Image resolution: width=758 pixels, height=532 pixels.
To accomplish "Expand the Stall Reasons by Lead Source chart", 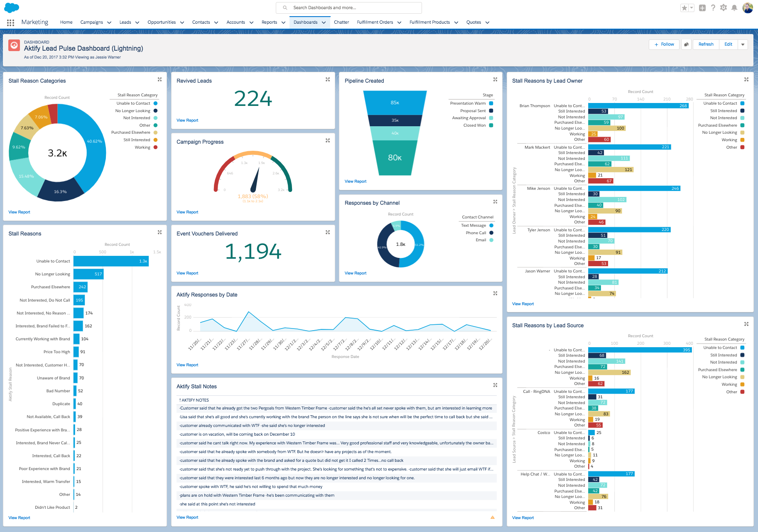I will [x=746, y=324].
